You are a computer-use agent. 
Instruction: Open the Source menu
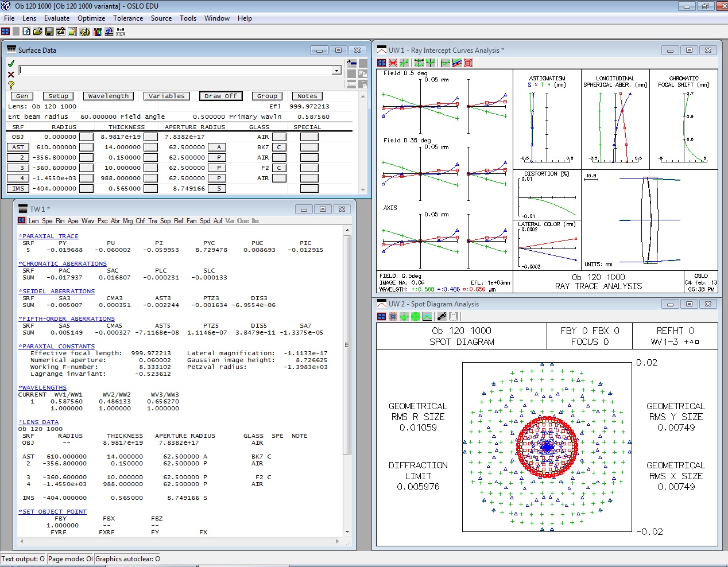[161, 18]
